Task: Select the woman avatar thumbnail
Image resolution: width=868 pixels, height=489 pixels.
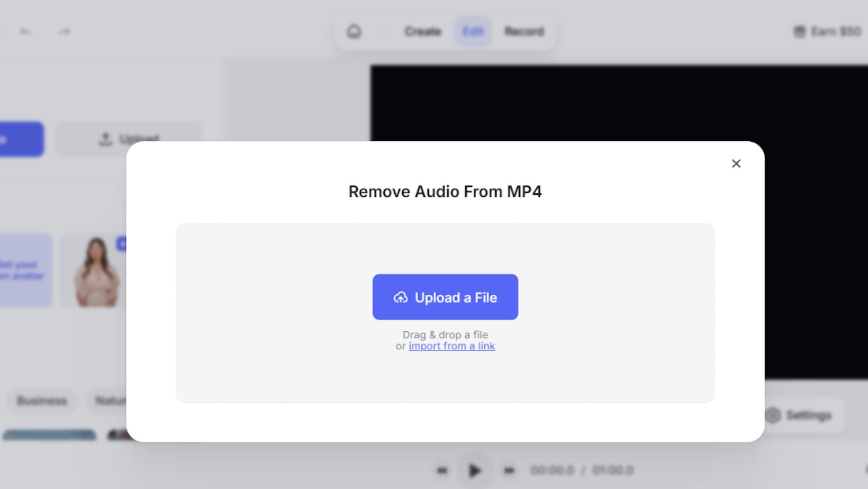Action: point(95,271)
